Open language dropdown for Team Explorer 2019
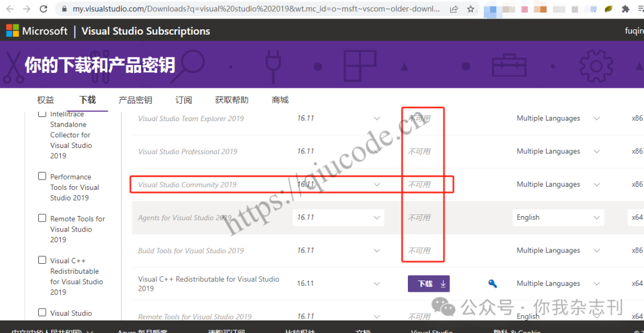 click(x=558, y=118)
